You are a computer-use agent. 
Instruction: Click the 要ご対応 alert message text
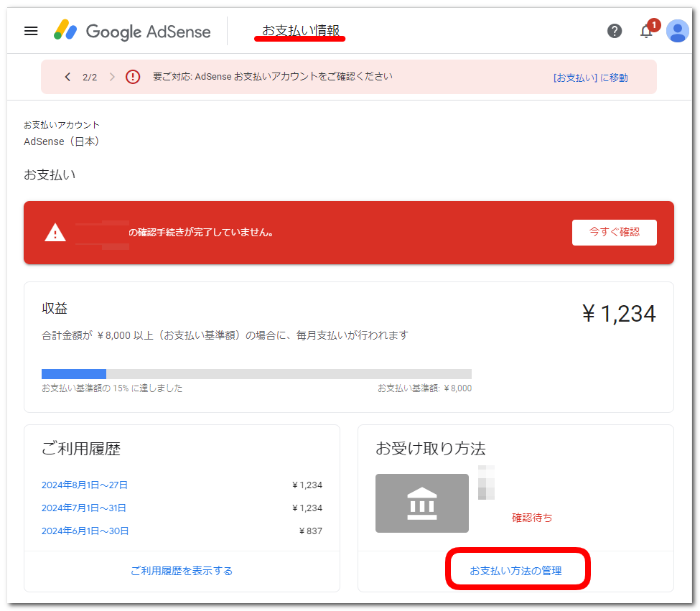[272, 77]
